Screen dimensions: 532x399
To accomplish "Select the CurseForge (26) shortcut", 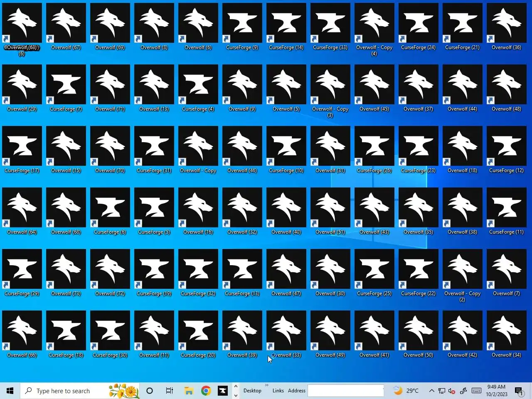I will coord(374,150).
